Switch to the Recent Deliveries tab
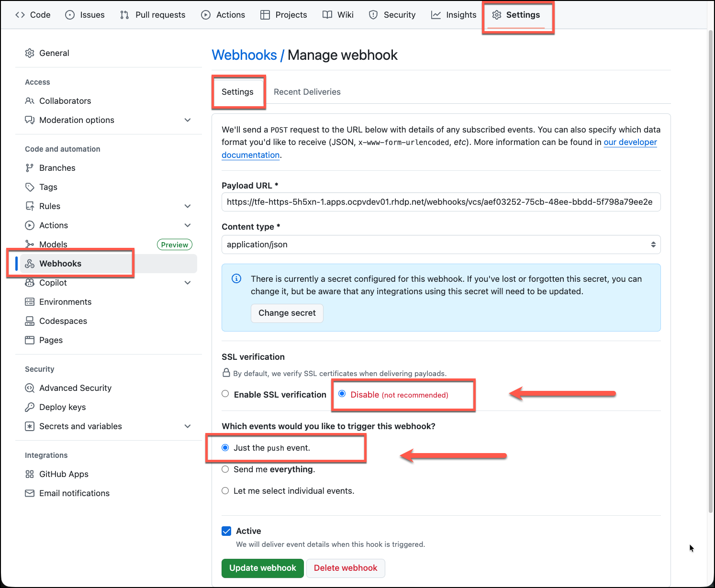Image resolution: width=715 pixels, height=588 pixels. 307,92
